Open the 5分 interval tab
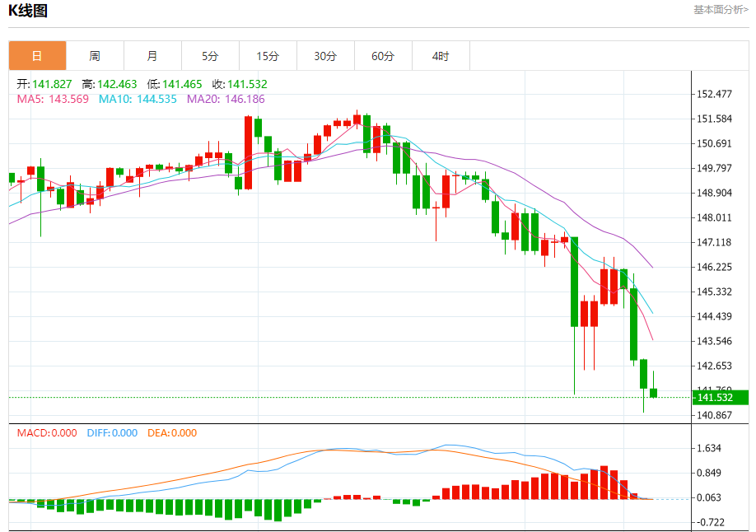The height and width of the screenshot is (532, 756). pyautogui.click(x=210, y=56)
